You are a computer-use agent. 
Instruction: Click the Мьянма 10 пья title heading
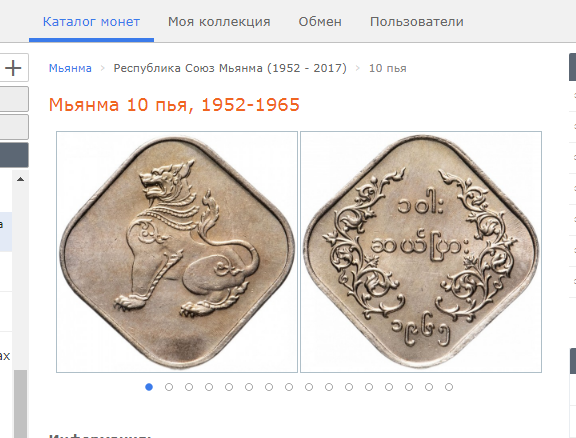[174, 105]
